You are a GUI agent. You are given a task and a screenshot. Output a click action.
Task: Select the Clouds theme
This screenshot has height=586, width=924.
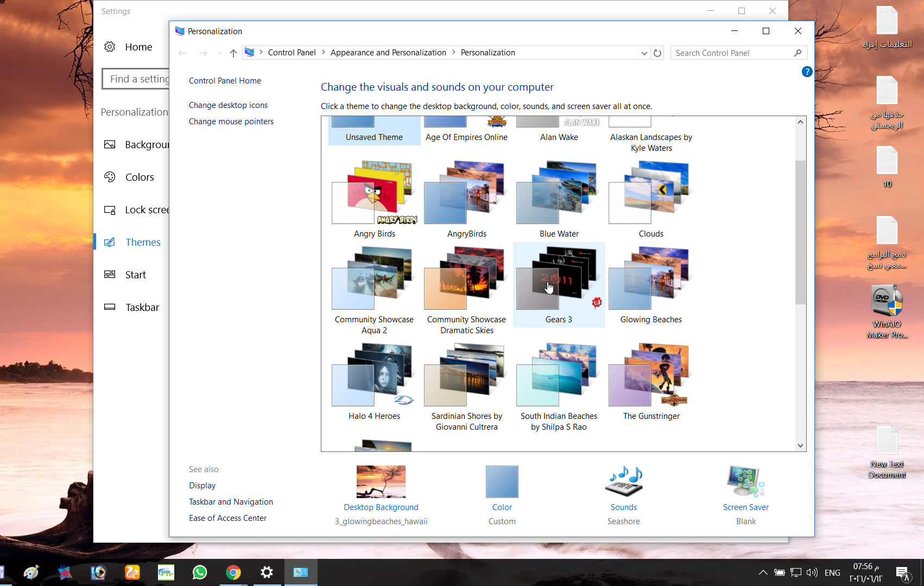coord(651,199)
